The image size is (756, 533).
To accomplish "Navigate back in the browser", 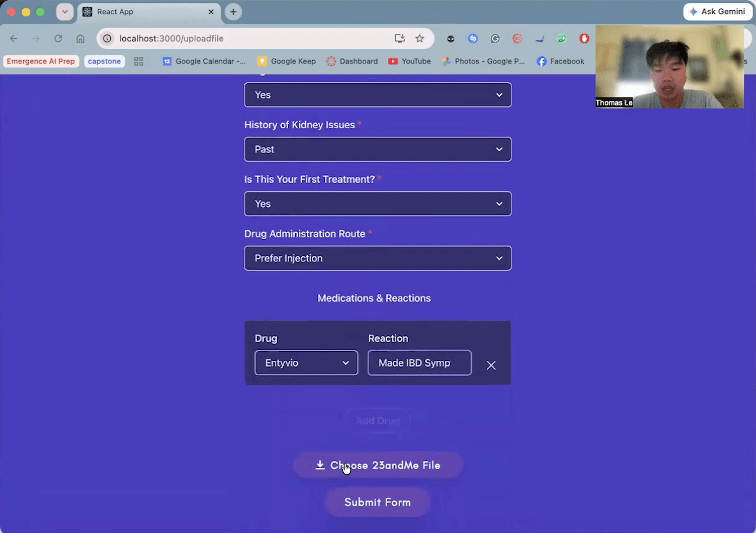I will point(14,38).
